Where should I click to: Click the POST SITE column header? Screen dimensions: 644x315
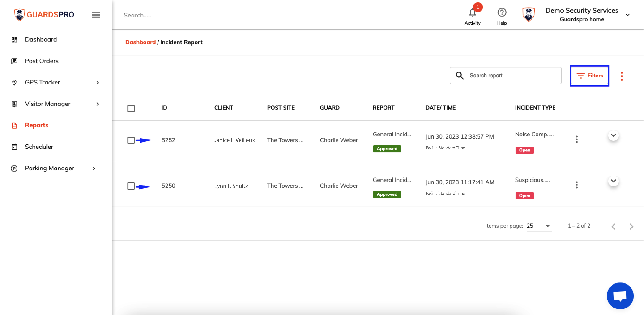(281, 108)
